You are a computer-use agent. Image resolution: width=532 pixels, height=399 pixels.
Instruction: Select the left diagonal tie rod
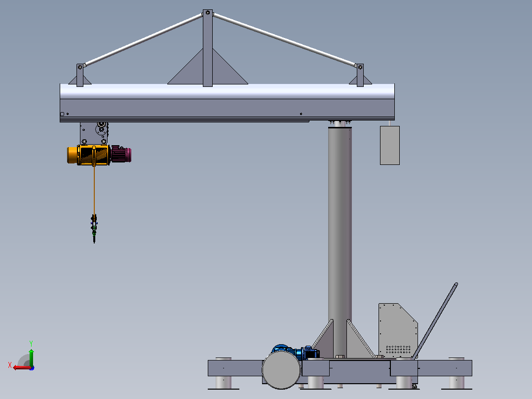point(143,40)
